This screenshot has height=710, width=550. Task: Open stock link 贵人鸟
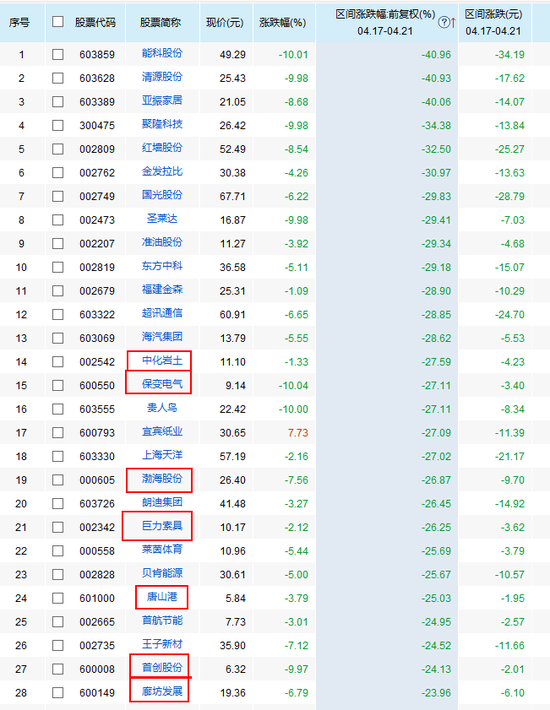tap(162, 408)
